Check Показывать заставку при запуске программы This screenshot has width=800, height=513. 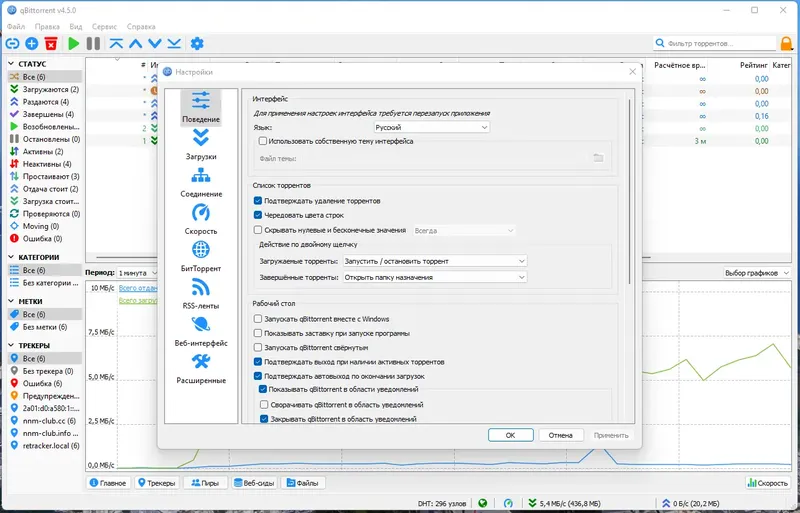tap(258, 333)
